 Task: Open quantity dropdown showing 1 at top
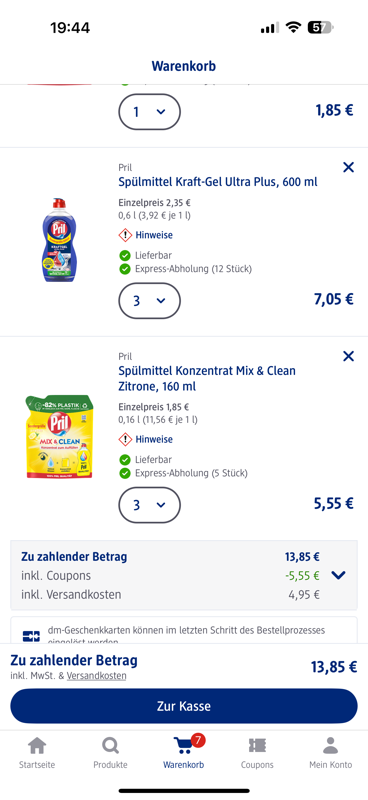(x=150, y=112)
